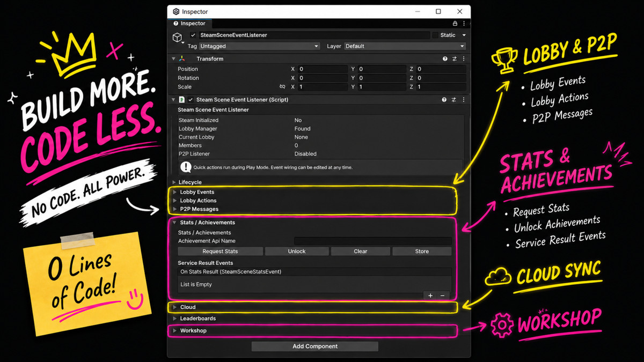Open the Static flags dropdown arrow

click(x=464, y=35)
